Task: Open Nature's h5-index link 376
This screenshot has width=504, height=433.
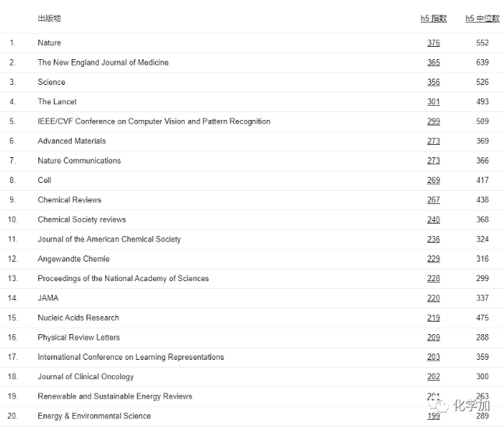Action: (x=433, y=43)
